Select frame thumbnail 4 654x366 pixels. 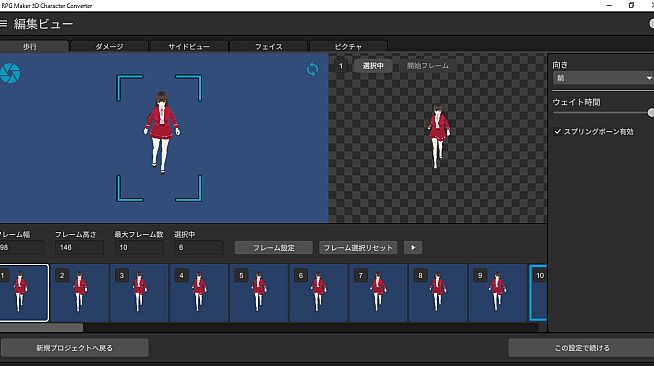point(199,293)
